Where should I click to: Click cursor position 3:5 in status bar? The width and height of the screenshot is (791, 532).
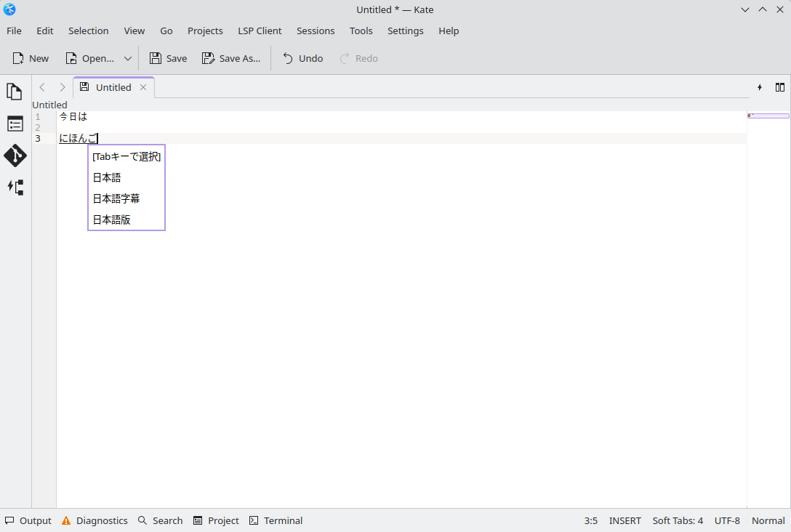[591, 521]
